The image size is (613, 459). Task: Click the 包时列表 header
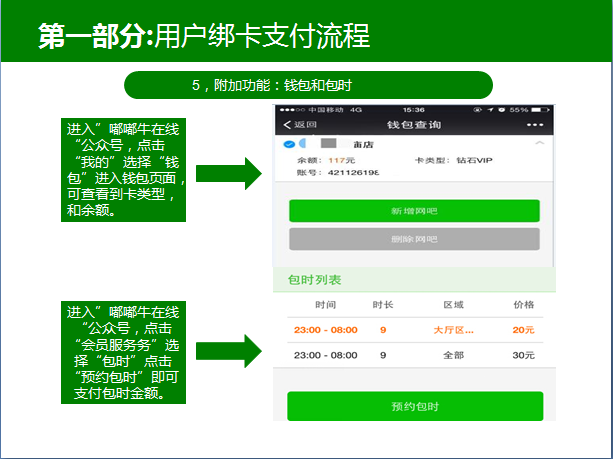click(x=315, y=280)
